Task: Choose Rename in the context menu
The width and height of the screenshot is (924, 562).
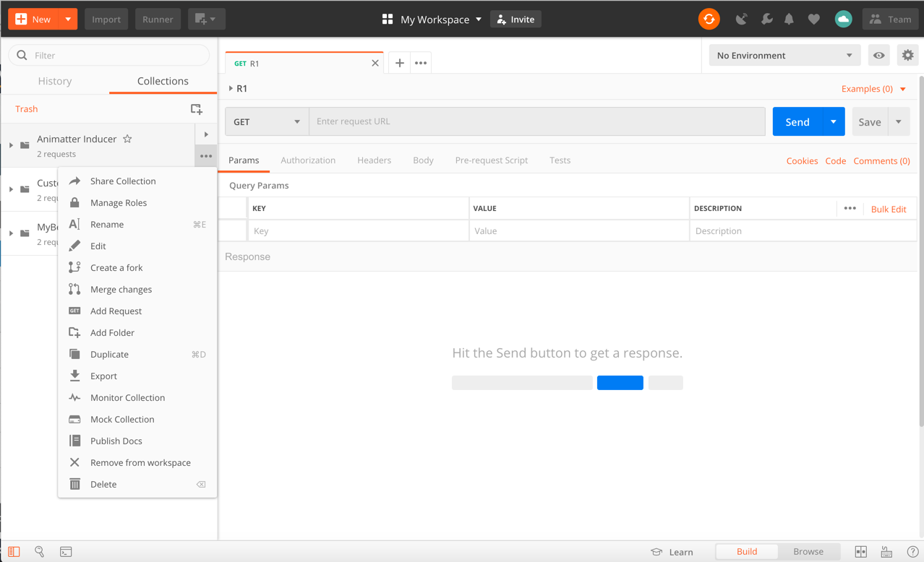Action: coord(137,225)
